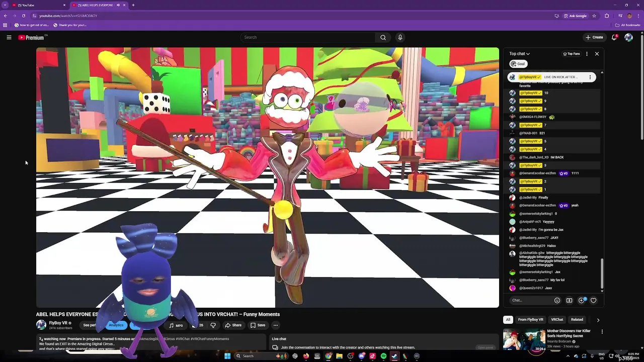Open the live chat three-dot options menu

point(587,54)
